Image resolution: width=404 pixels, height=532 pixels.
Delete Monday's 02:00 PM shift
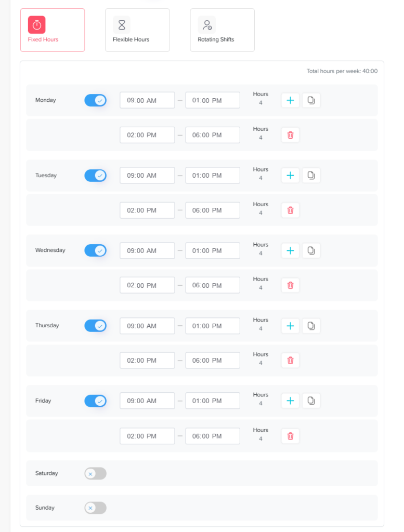click(x=290, y=135)
